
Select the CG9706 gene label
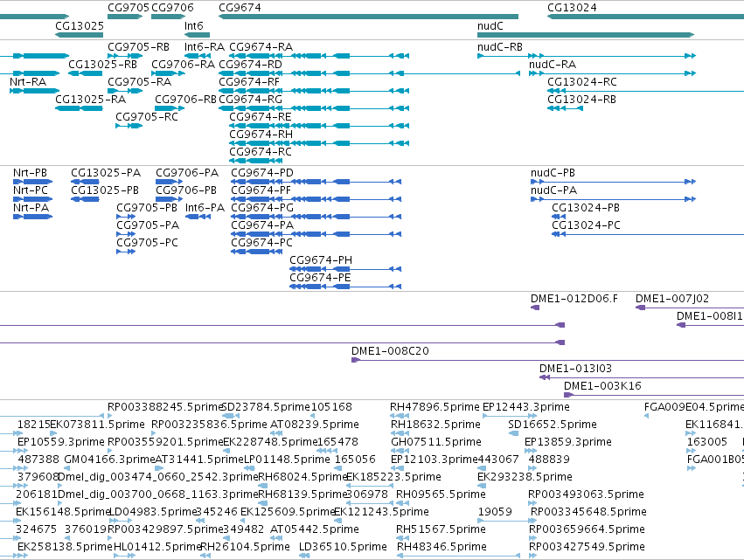pyautogui.click(x=172, y=8)
